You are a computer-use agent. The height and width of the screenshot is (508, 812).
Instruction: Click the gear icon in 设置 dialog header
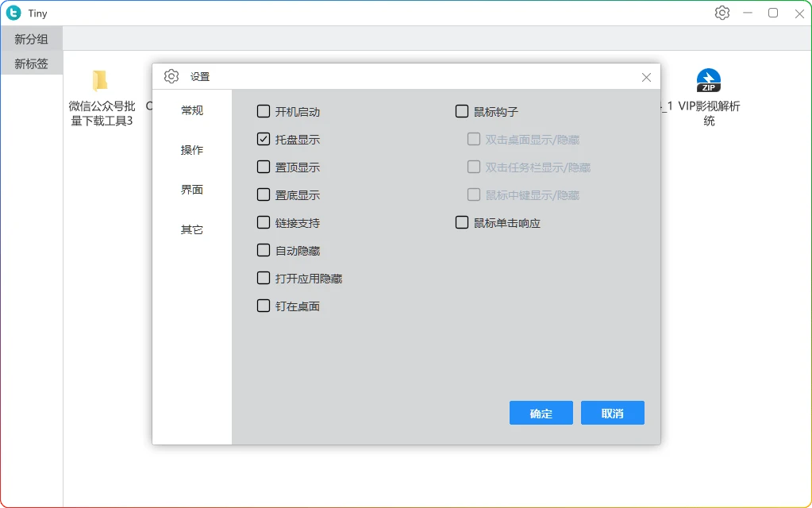(171, 76)
